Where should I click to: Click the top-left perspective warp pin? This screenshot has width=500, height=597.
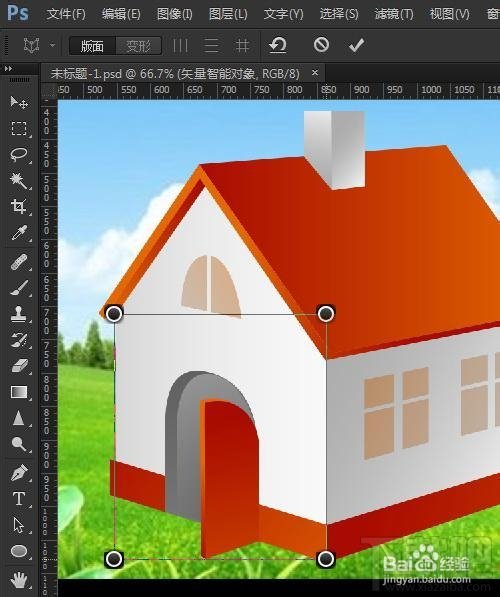pos(114,314)
